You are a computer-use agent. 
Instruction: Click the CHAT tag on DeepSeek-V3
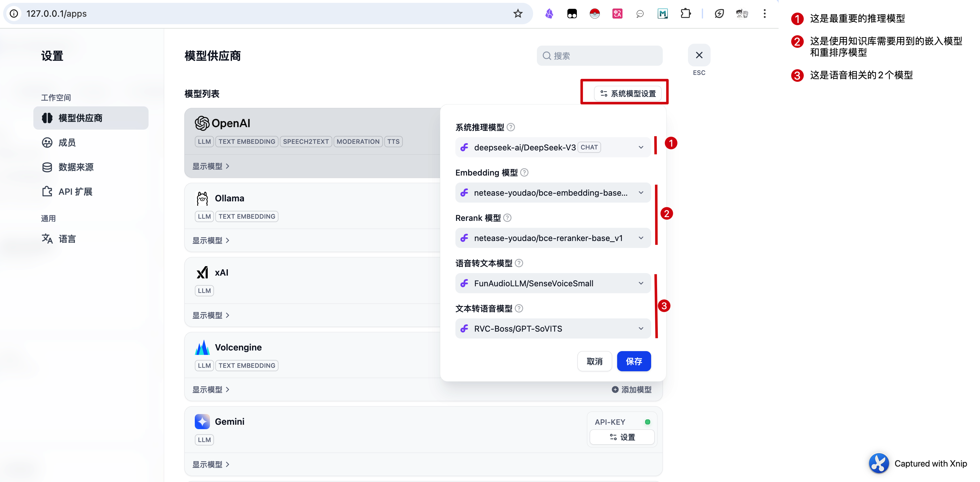pos(589,147)
